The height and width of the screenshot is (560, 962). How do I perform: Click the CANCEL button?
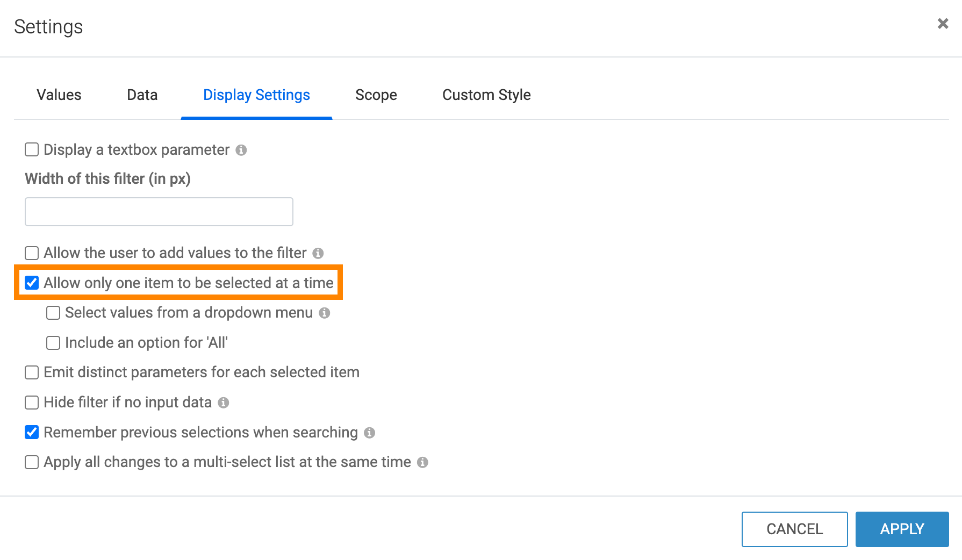click(x=794, y=529)
